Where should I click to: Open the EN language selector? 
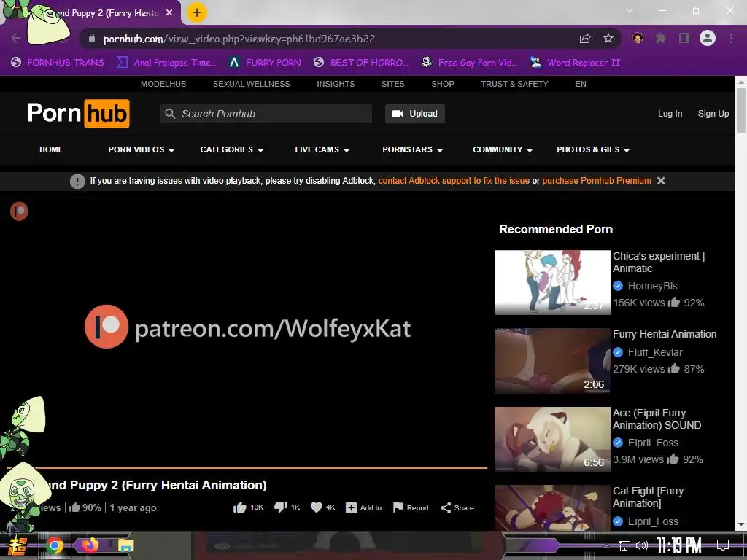580,84
